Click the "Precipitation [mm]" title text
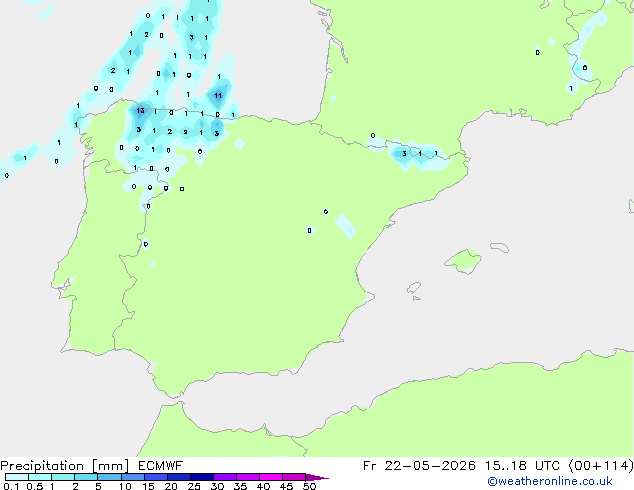 point(64,466)
